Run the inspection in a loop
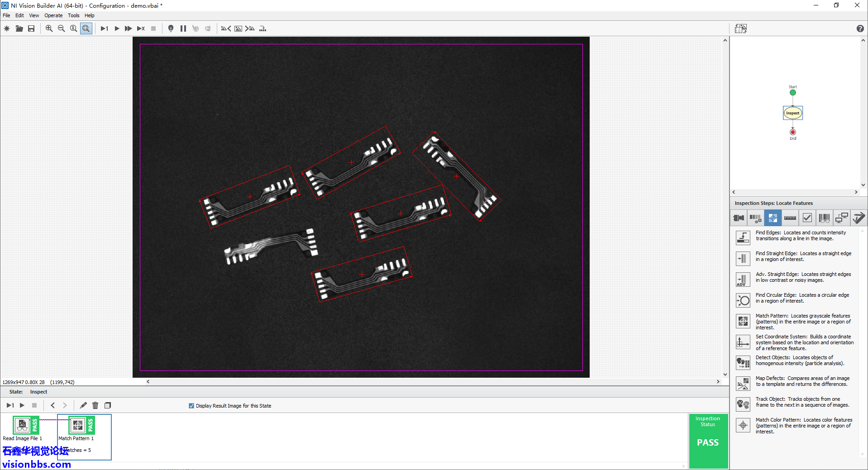The width and height of the screenshot is (868, 470). [x=117, y=28]
